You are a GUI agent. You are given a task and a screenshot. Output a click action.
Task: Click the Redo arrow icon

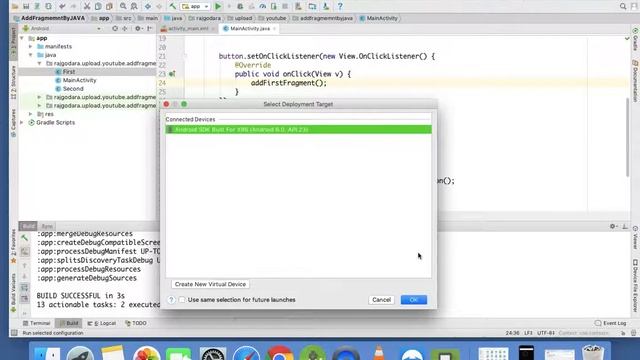(73, 6)
